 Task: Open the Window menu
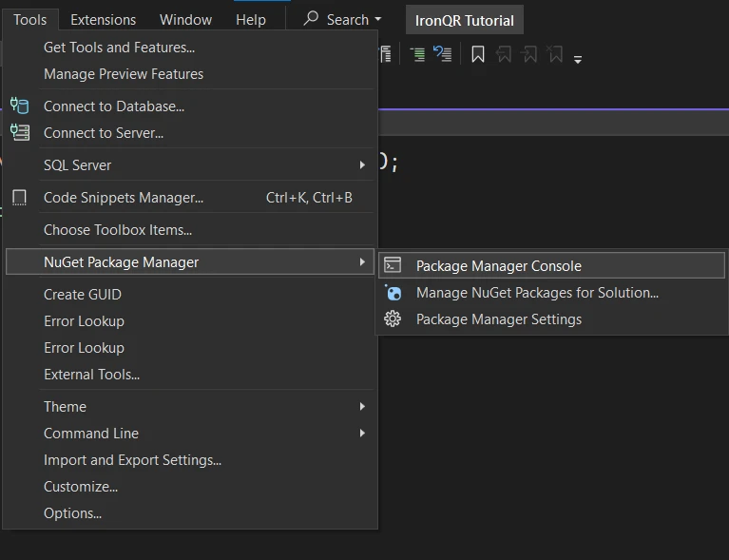pyautogui.click(x=185, y=19)
